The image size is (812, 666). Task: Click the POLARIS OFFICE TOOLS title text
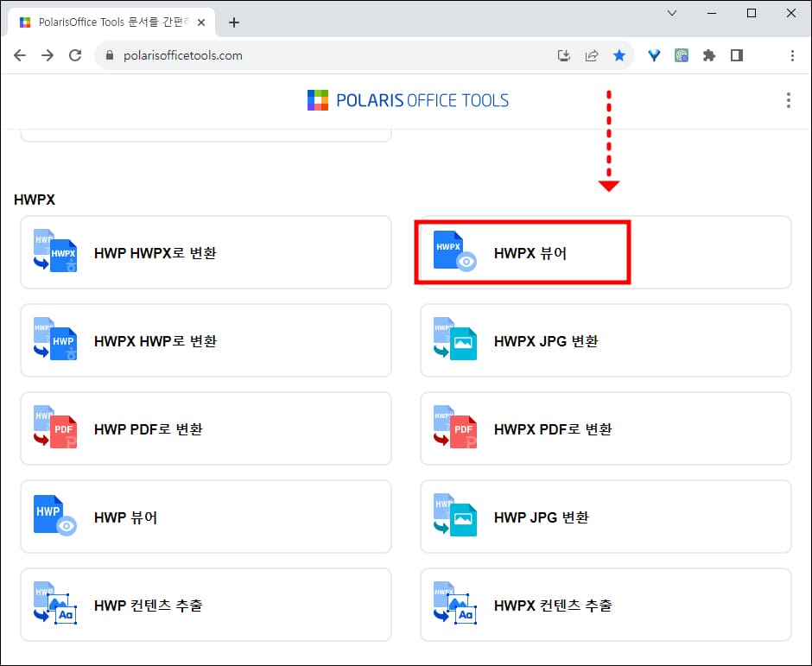(422, 100)
